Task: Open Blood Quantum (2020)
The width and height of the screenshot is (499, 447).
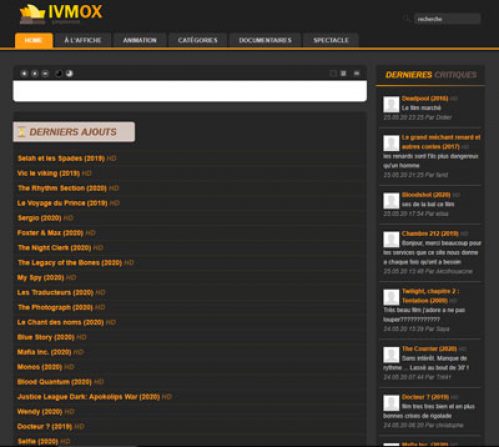Action: point(54,382)
